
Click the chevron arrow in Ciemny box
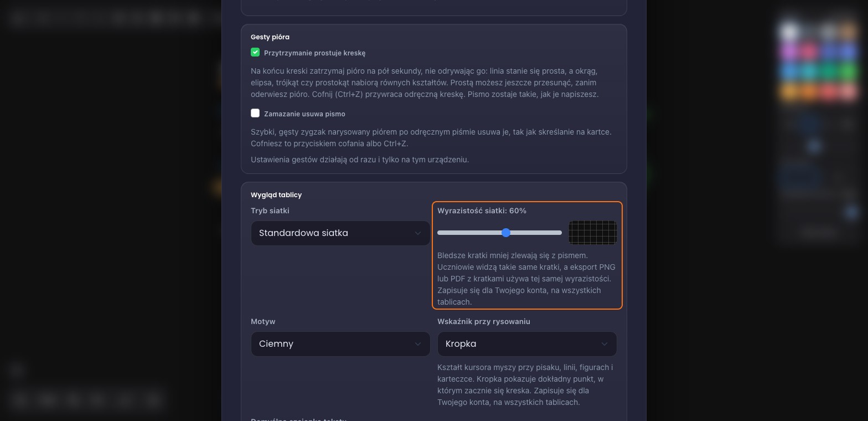[418, 344]
